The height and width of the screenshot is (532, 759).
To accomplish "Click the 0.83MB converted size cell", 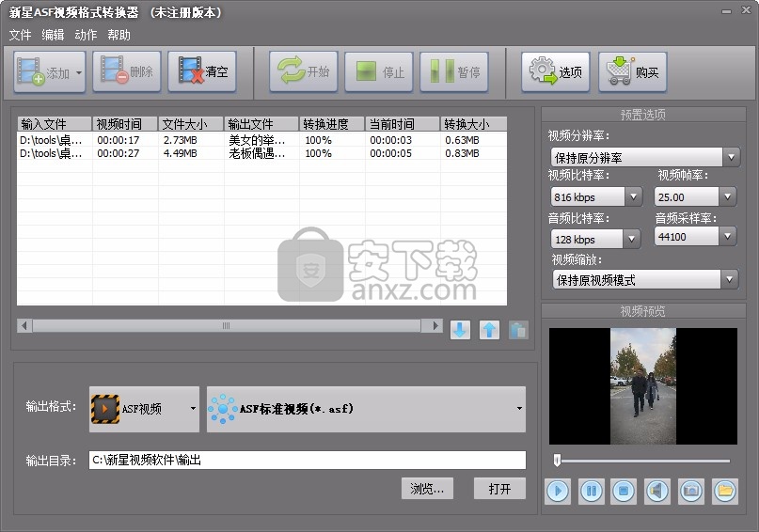I will 463,153.
